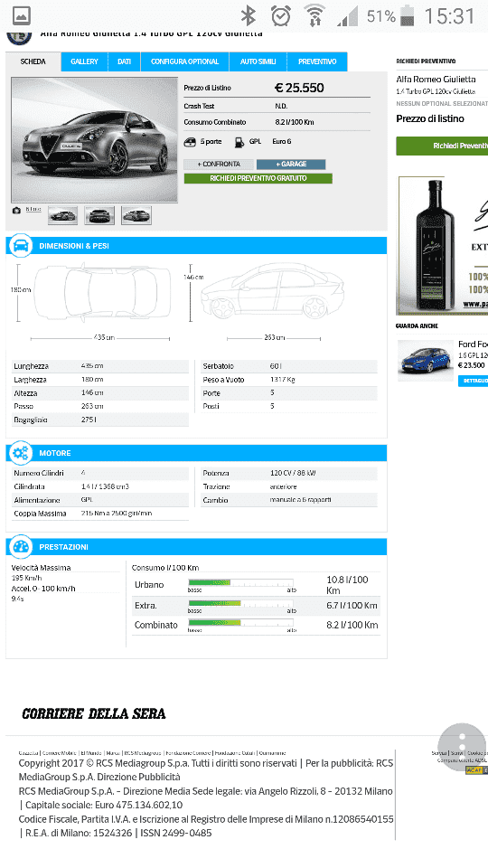Click the gears icon in Motore header

coord(21,453)
